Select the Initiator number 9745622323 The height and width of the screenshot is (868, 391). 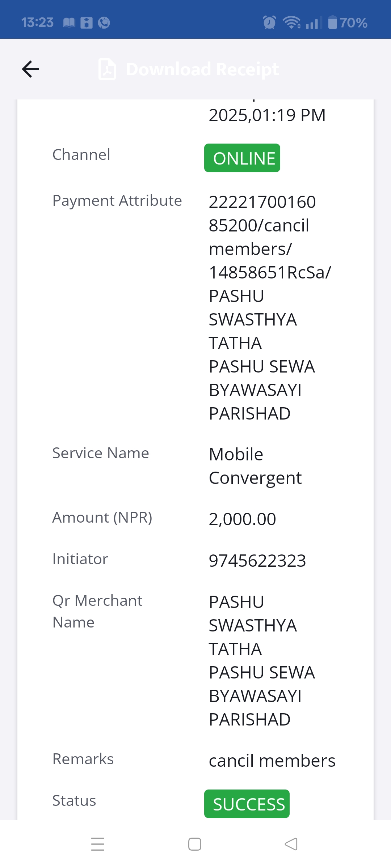[257, 561]
